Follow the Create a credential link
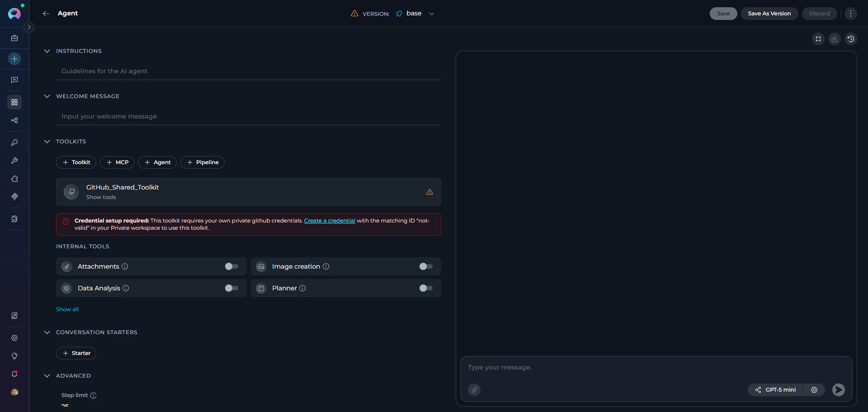Viewport: 868px width, 412px height. (x=330, y=221)
